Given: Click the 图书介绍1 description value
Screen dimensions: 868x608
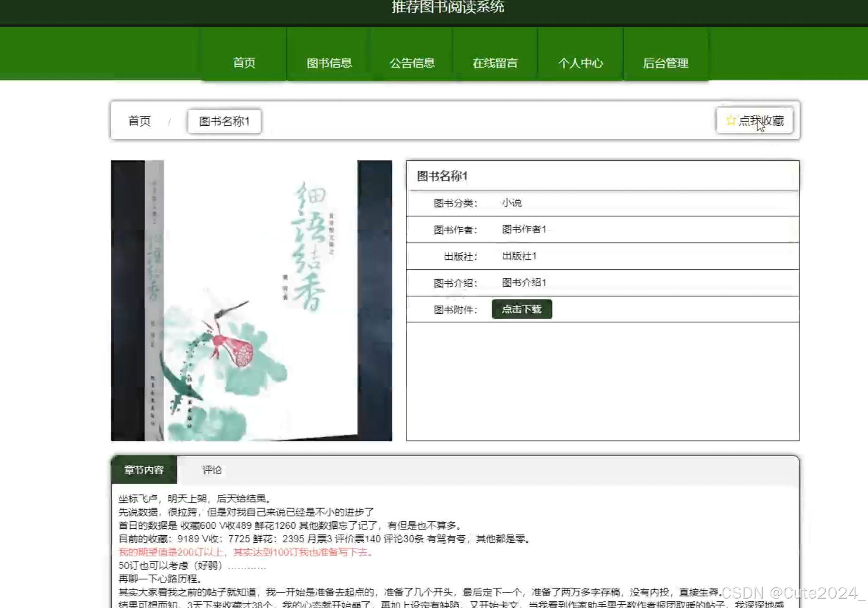Looking at the screenshot, I should point(524,282).
